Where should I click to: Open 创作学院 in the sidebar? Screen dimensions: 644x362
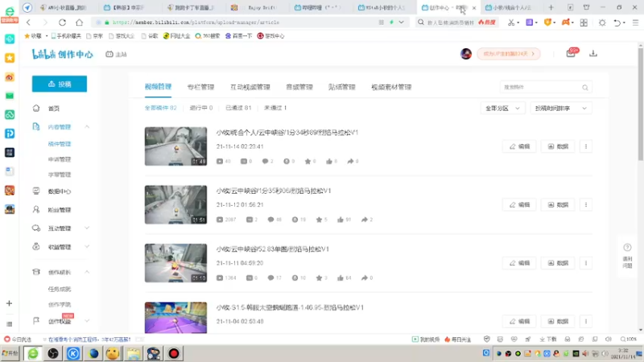coord(60,305)
